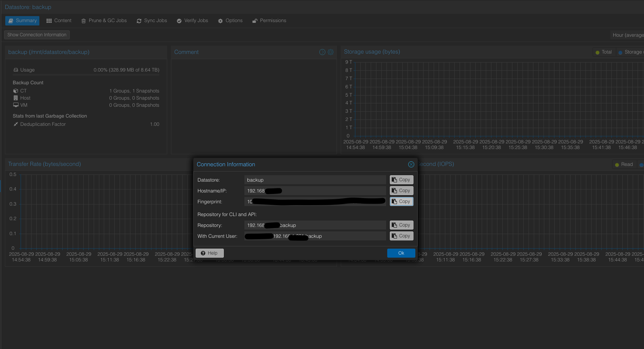The height and width of the screenshot is (349, 644).
Task: Copy the Fingerprint value
Action: 401,201
